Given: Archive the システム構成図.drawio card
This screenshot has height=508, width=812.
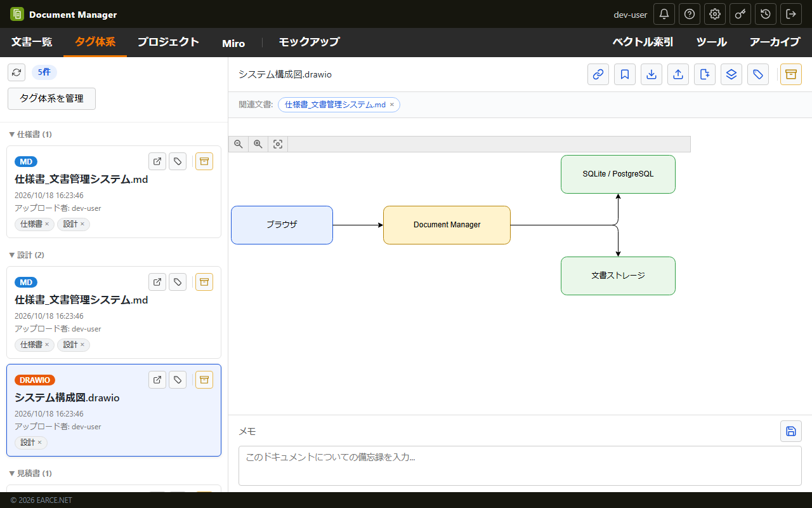Looking at the screenshot, I should [204, 380].
